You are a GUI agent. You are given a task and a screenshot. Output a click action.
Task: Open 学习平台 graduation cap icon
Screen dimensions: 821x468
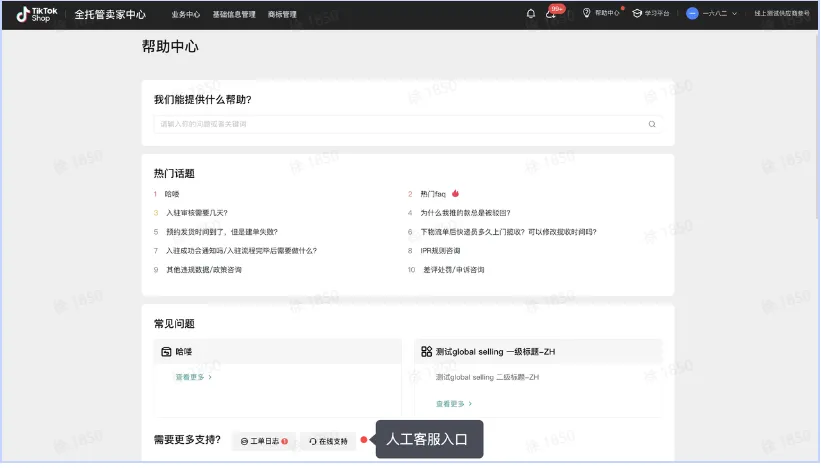[x=637, y=13]
